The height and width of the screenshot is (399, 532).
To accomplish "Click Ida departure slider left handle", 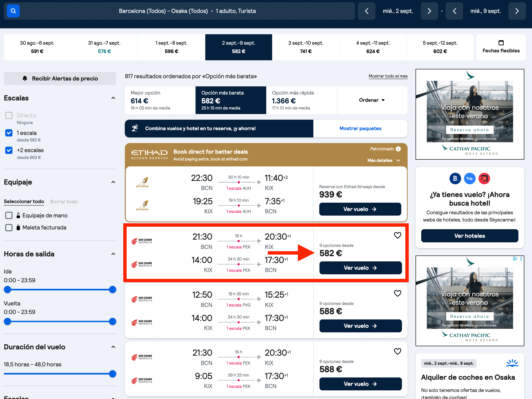I will [7, 289].
